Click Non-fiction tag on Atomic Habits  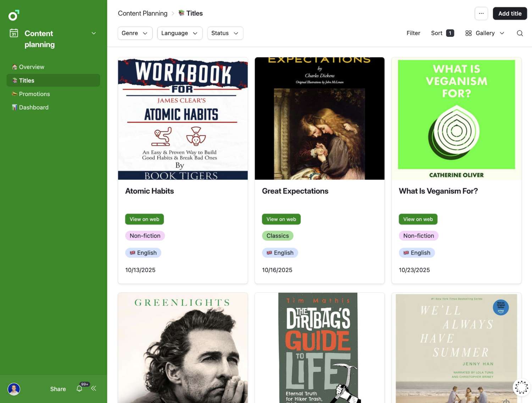pyautogui.click(x=145, y=236)
